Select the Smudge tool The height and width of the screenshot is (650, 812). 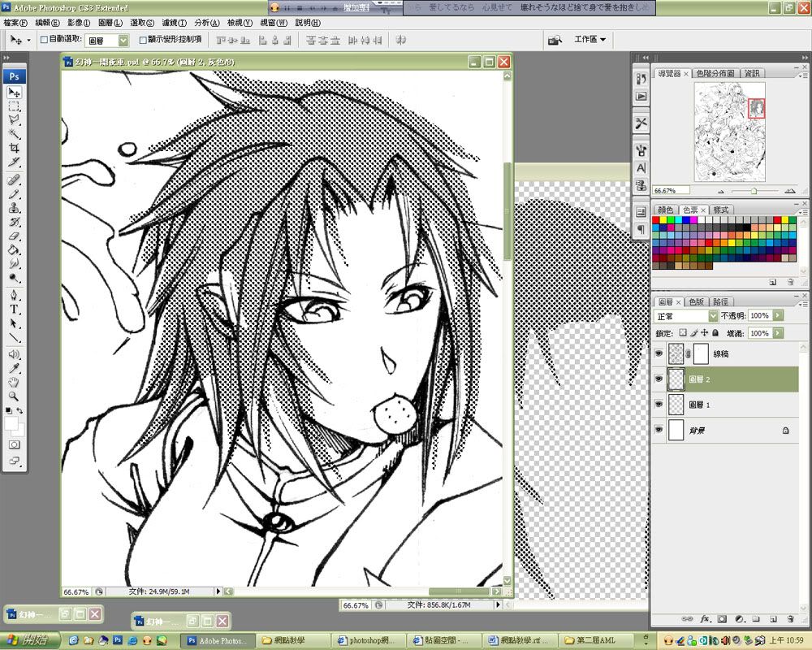click(14, 264)
